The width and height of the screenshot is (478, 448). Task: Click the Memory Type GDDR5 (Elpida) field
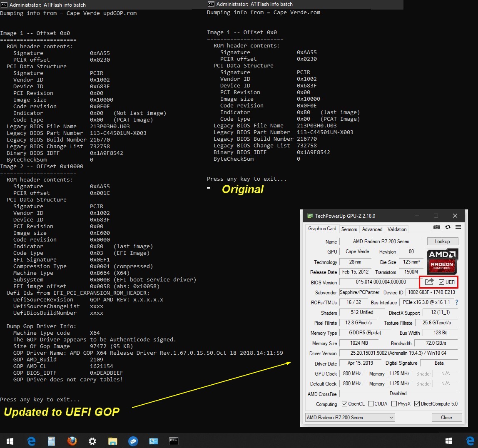pos(365,333)
